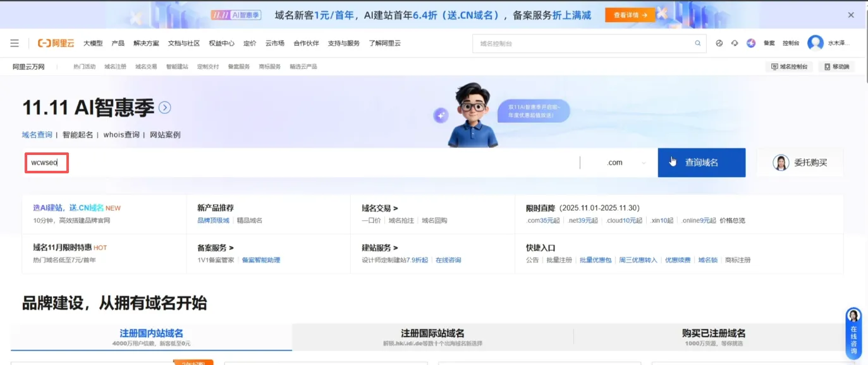
Task: Click the customer service headset icon
Action: [x=735, y=43]
